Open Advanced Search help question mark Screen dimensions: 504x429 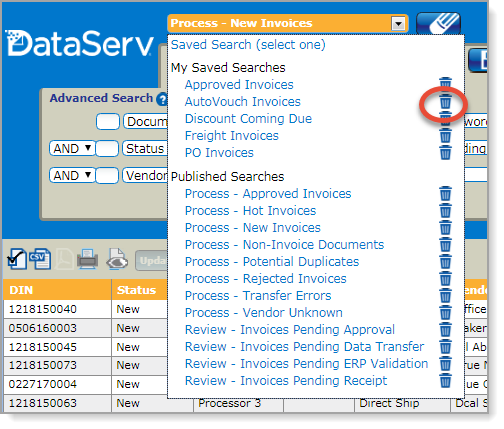tap(163, 99)
